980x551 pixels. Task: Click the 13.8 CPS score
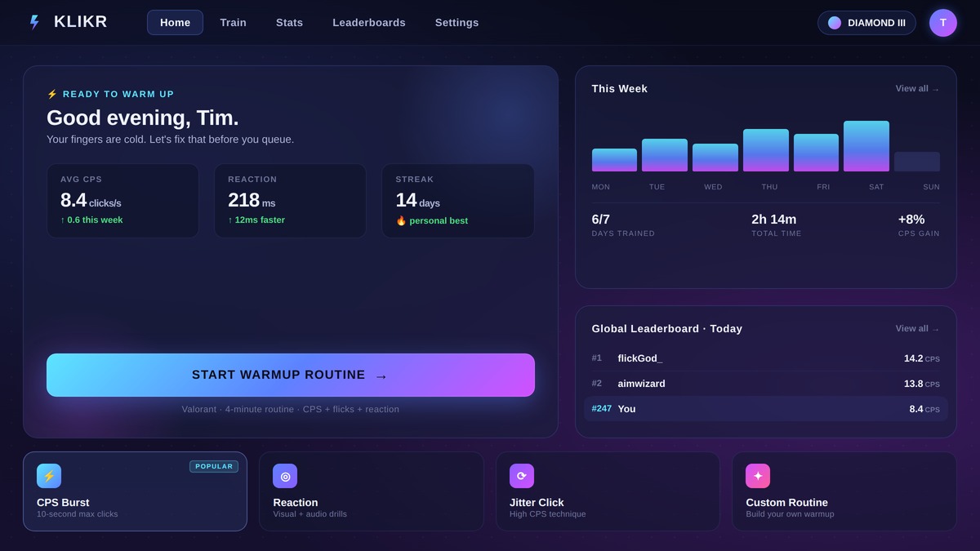922,384
